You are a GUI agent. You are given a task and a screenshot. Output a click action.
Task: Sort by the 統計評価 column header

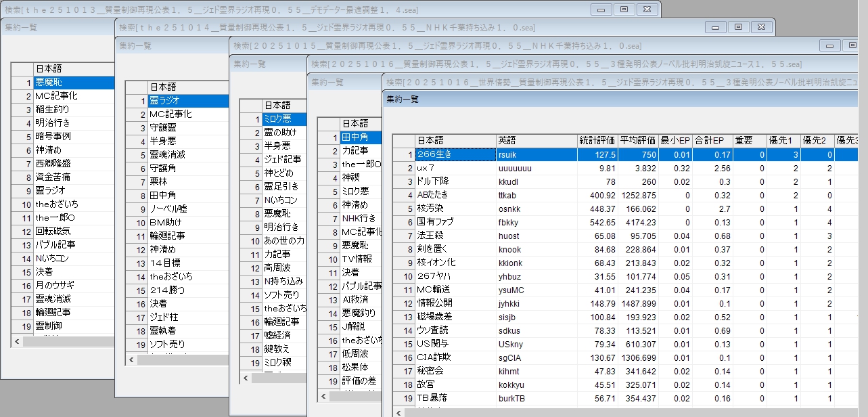click(597, 140)
